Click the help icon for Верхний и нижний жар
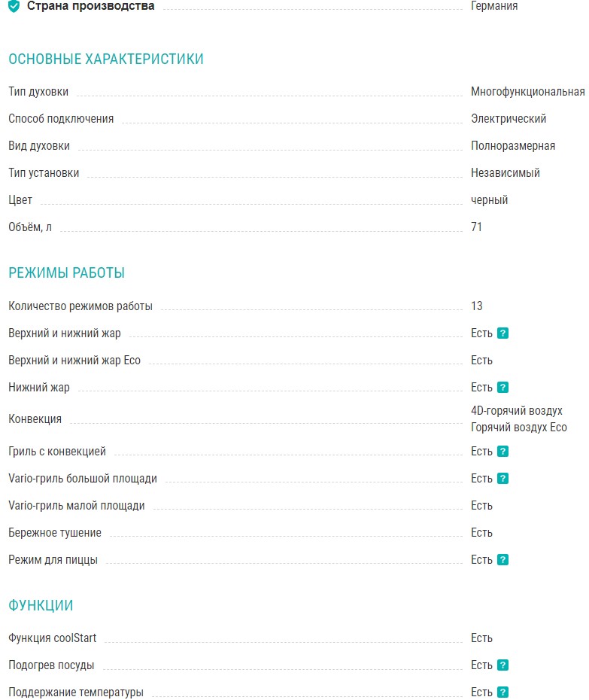The height and width of the screenshot is (700, 589). click(x=503, y=333)
